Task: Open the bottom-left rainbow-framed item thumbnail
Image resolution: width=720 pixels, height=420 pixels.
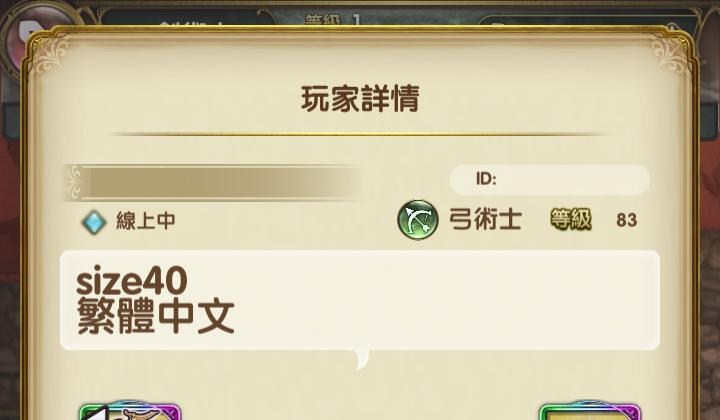Action: [x=130, y=411]
